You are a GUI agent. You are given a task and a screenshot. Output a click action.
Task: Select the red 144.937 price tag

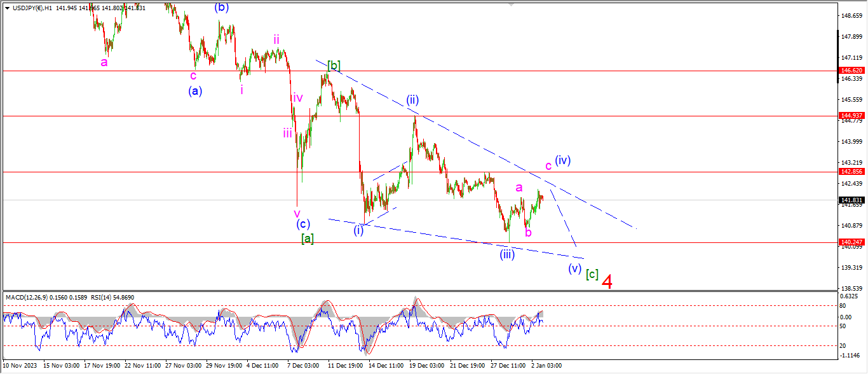(x=851, y=116)
